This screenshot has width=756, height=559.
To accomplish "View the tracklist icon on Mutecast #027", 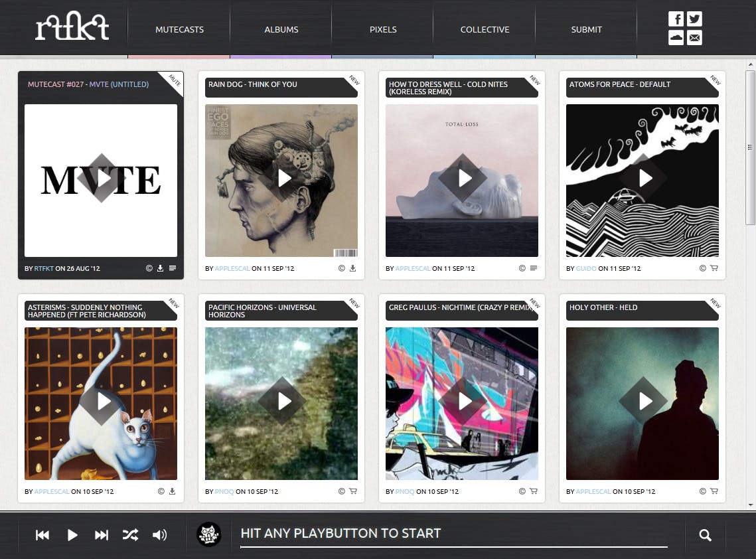I will click(x=172, y=268).
